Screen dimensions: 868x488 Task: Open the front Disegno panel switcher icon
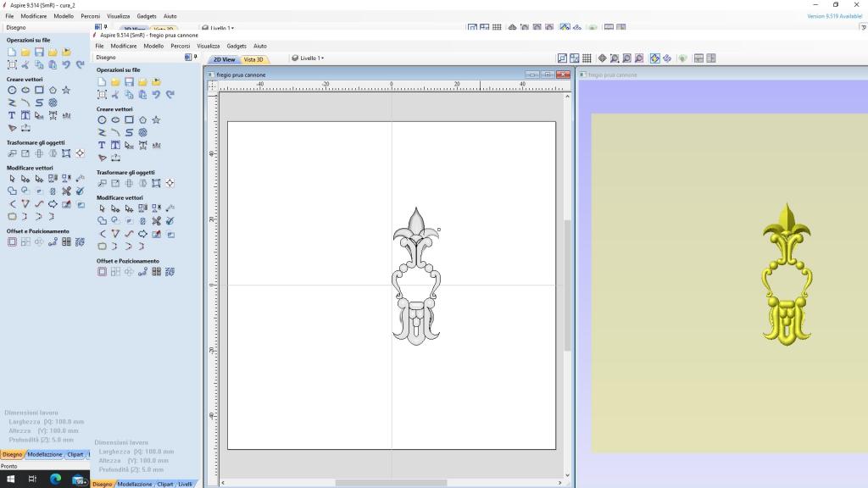[188, 58]
